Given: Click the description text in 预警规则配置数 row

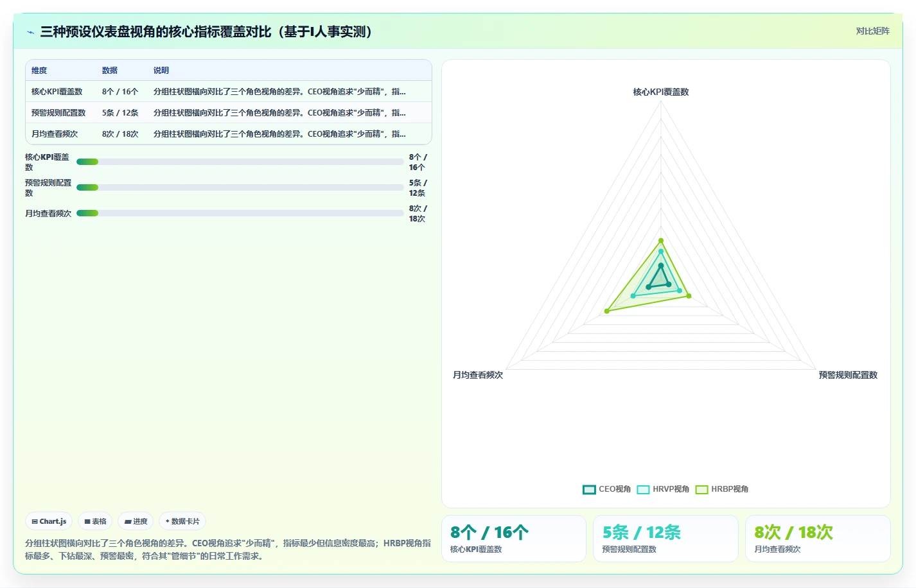Looking at the screenshot, I should pos(279,113).
